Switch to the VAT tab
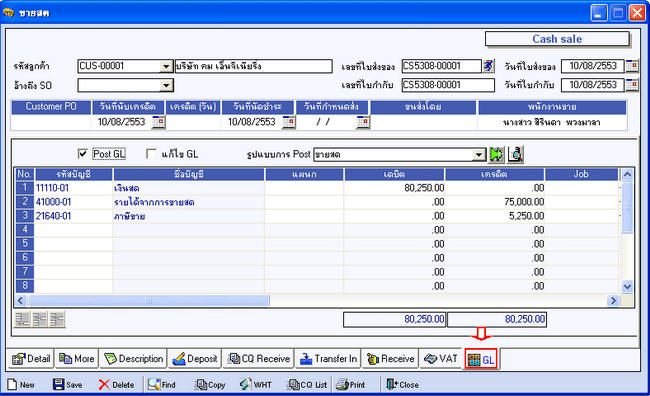 (440, 359)
